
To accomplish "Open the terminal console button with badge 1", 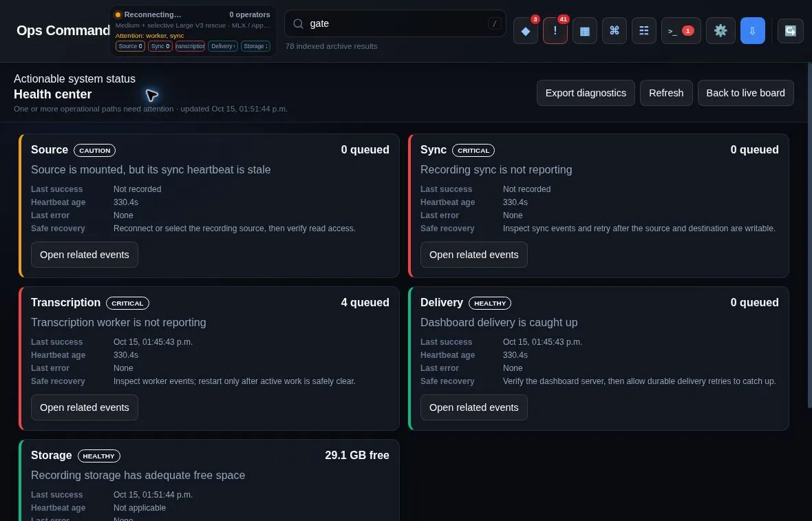I will pos(681,30).
